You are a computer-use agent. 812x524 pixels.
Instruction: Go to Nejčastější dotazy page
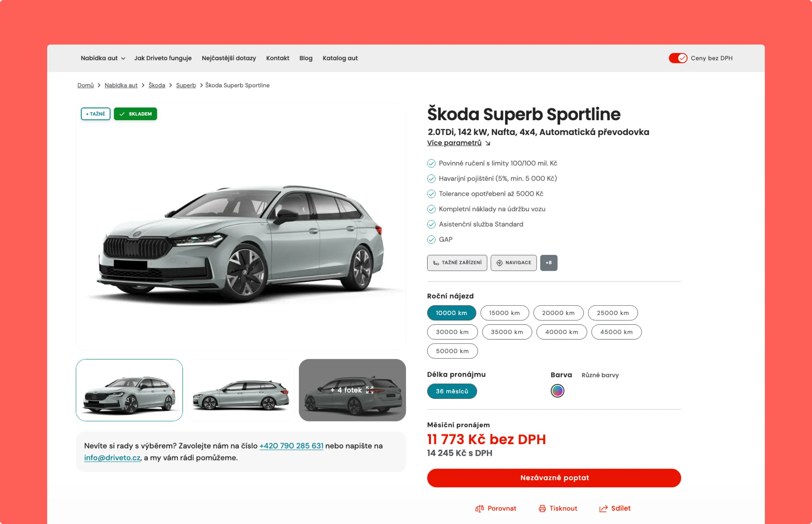click(229, 58)
